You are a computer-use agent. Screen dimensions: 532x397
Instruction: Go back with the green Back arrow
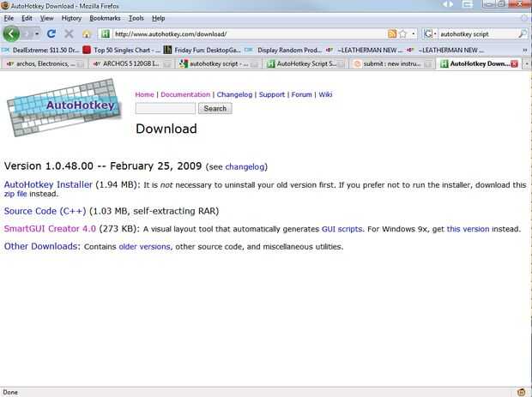coord(11,34)
